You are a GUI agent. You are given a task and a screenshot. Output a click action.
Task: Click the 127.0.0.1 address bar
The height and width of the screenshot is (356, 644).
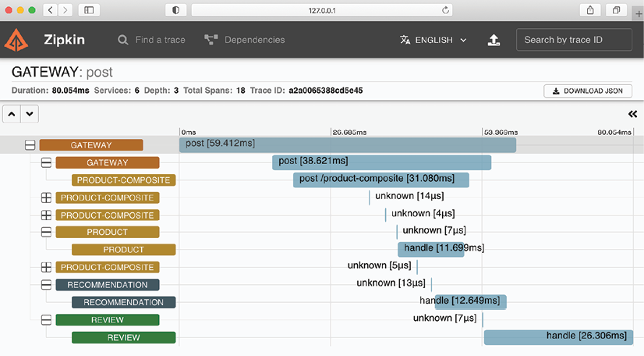click(x=322, y=10)
